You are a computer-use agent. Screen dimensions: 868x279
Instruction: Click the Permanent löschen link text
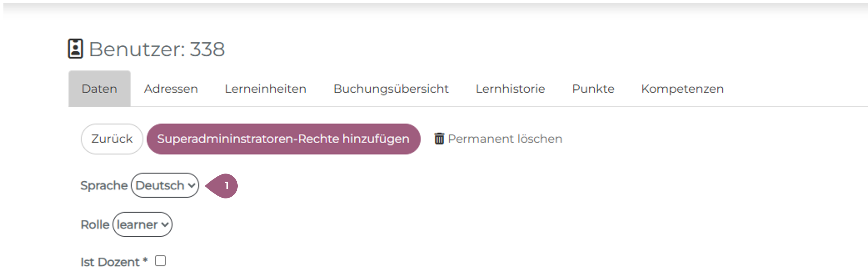point(505,139)
